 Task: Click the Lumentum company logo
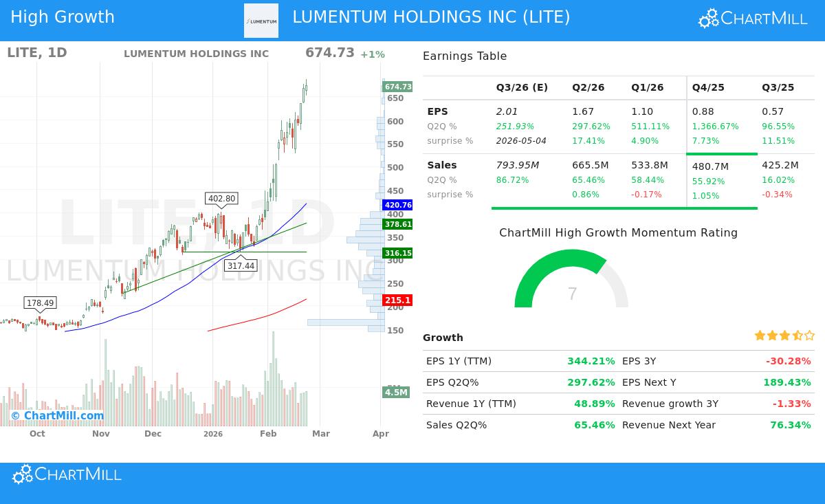(261, 20)
